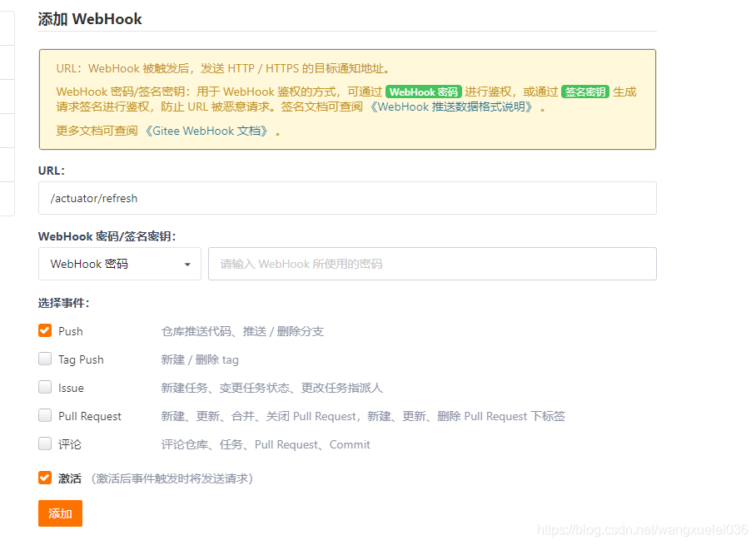Click the green WebHook 密码 badge
This screenshot has width=756, height=545.
pyautogui.click(x=424, y=92)
